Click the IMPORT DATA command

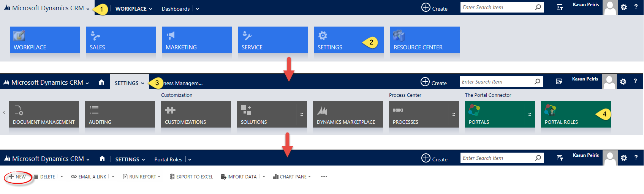point(239,177)
